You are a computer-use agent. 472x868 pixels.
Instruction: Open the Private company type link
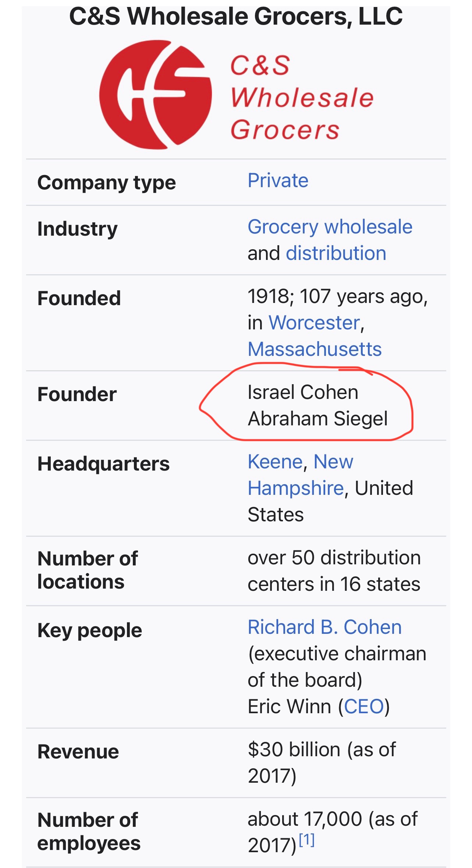[x=278, y=181]
